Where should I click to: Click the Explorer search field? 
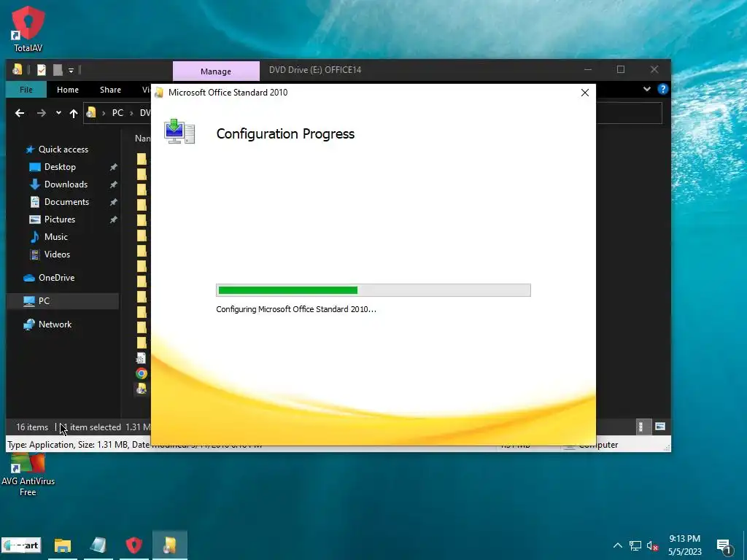click(x=629, y=113)
